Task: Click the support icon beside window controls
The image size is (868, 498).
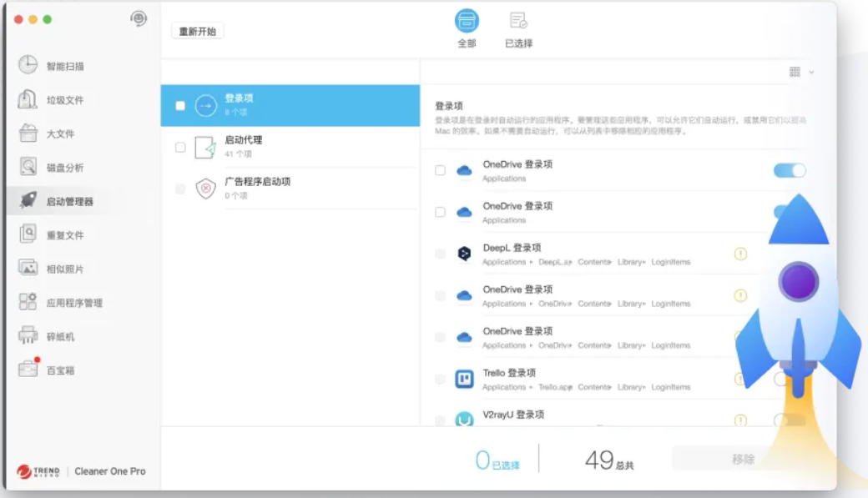Action: (x=139, y=19)
